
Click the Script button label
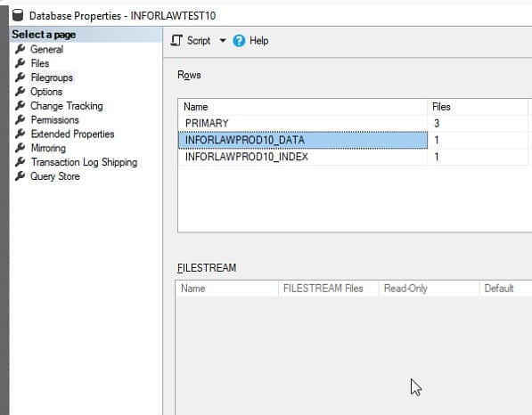point(199,41)
